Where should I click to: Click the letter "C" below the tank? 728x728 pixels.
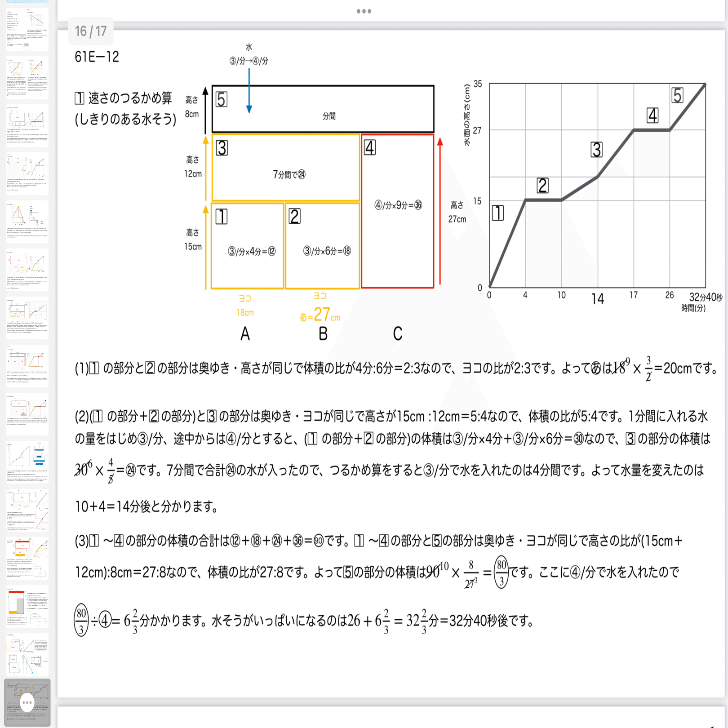[398, 334]
